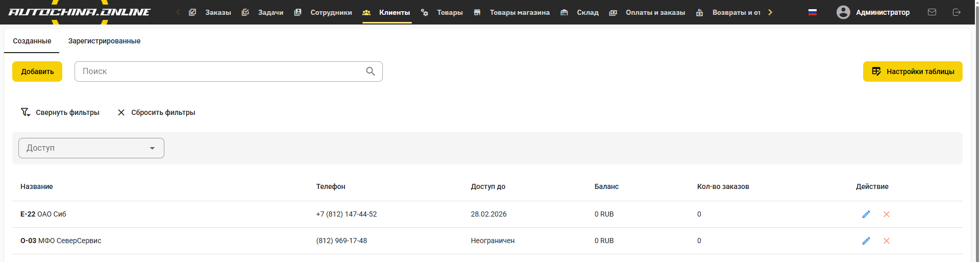The width and height of the screenshot is (980, 262).
Task: Edit client E-22 ОАО Сиб with pencil
Action: (866, 215)
